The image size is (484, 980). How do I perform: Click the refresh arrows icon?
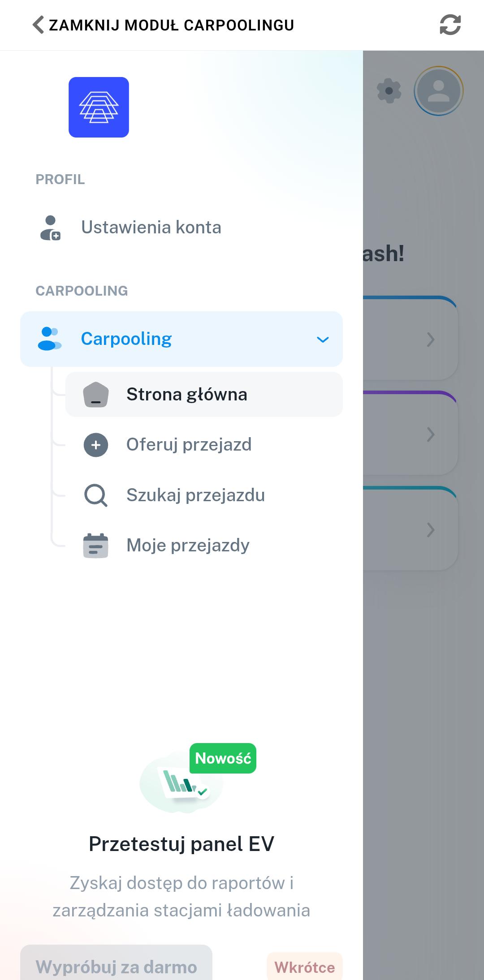coord(450,25)
